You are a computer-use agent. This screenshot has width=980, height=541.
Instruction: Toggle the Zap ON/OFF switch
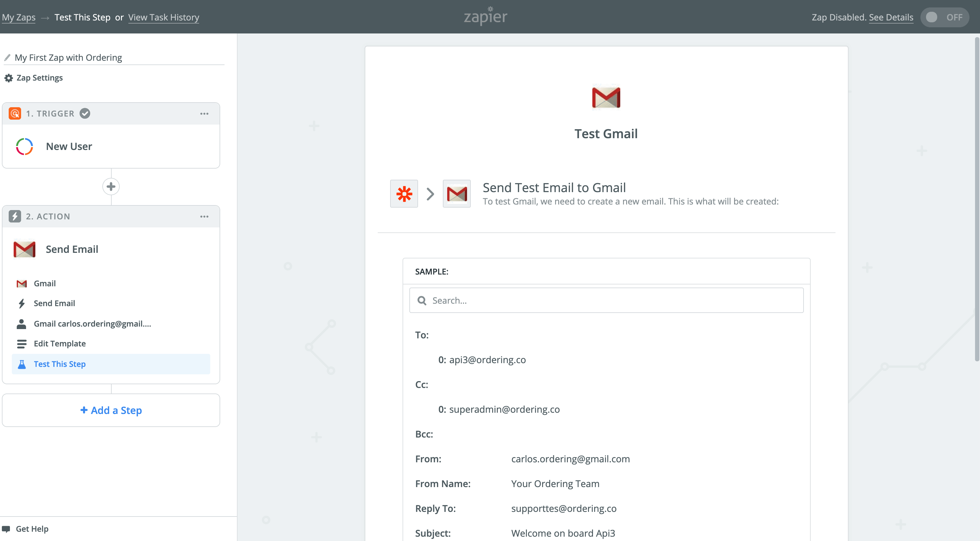click(944, 17)
